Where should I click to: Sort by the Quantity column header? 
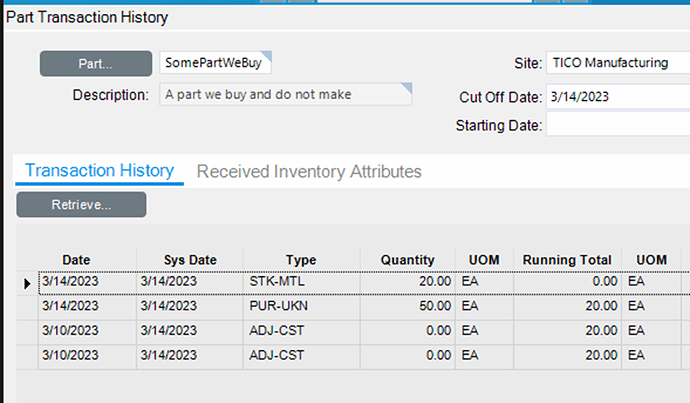(407, 260)
